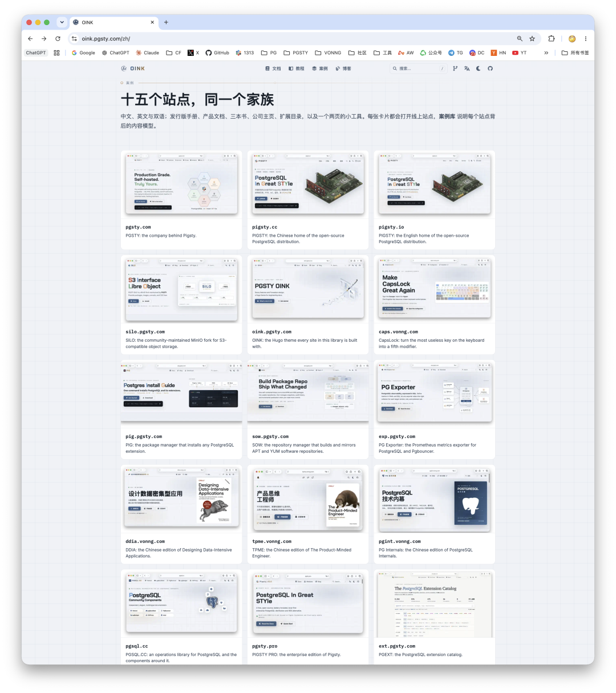Viewport: 616px width, 693px height.
Task: Show hidden bookmarks with the overflow chevron
Action: click(x=546, y=53)
